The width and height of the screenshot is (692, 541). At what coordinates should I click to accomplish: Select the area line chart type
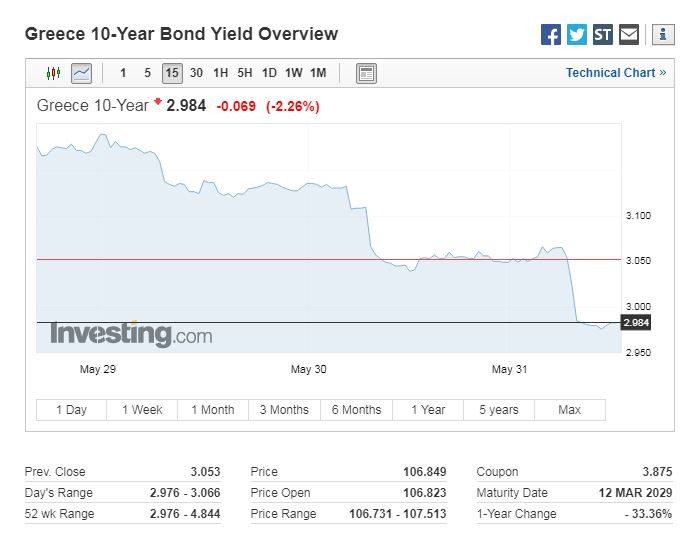82,73
